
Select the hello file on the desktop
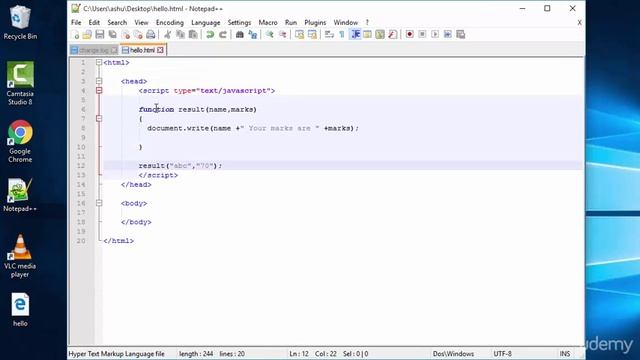click(20, 310)
